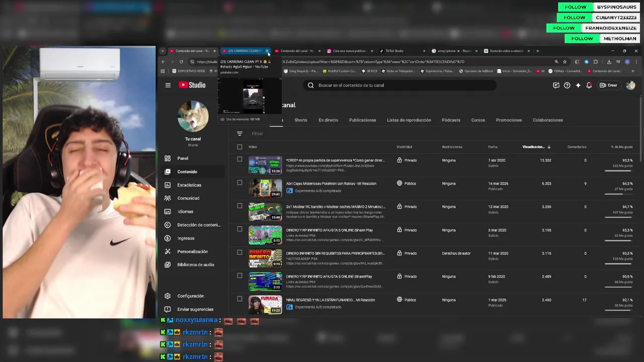
Task: Switch to the Listas de reproducción tab
Action: 409,120
